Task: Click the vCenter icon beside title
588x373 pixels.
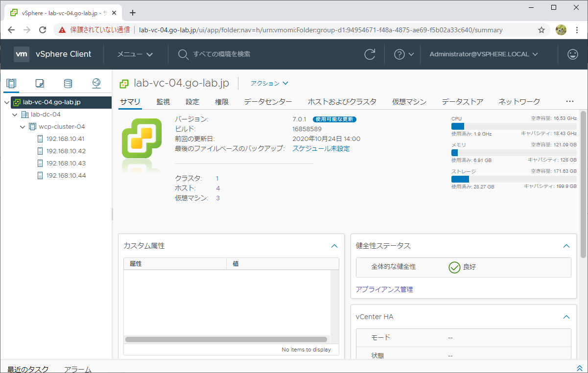Action: pos(124,84)
